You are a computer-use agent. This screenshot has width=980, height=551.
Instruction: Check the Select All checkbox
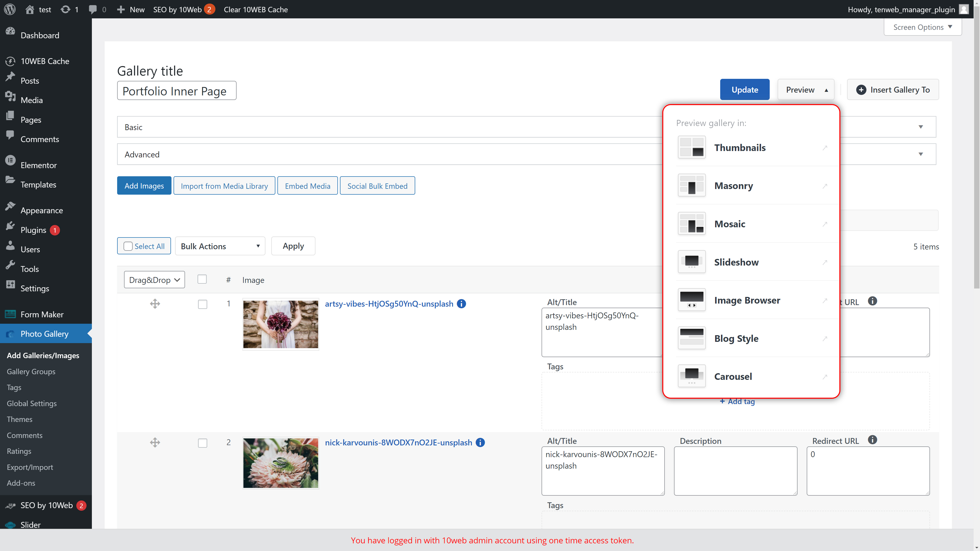[128, 246]
